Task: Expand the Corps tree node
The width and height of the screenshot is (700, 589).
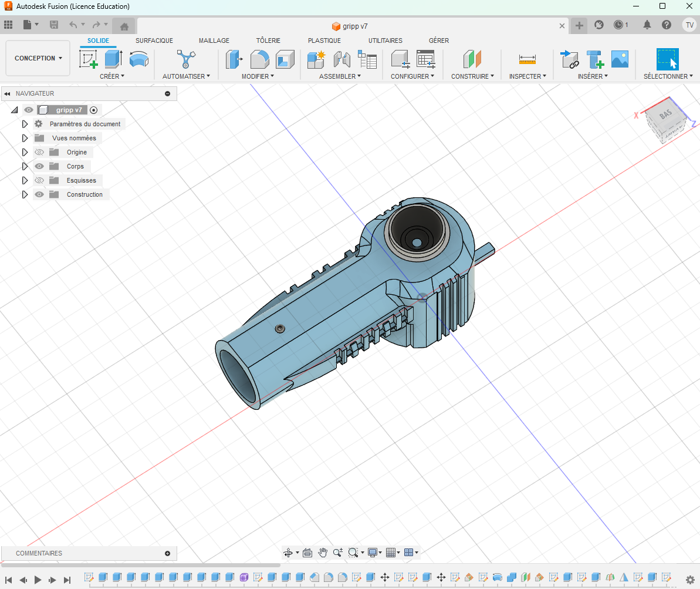Action: tap(25, 166)
